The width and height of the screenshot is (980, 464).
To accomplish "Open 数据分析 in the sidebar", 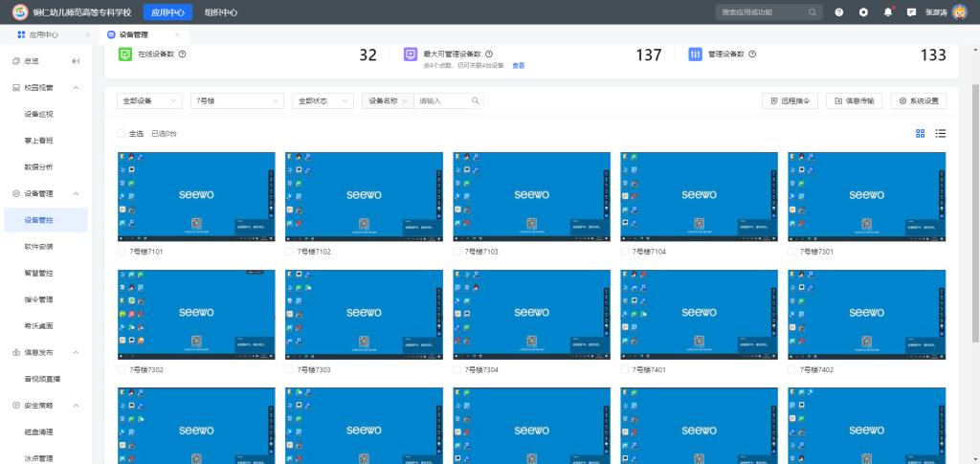I will pos(38,166).
